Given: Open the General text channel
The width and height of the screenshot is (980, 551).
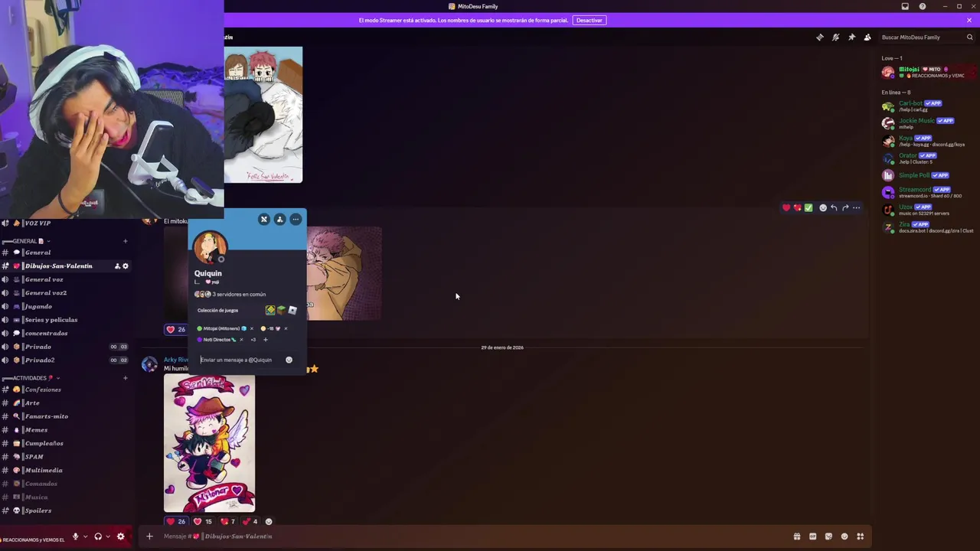Looking at the screenshot, I should pyautogui.click(x=65, y=253).
